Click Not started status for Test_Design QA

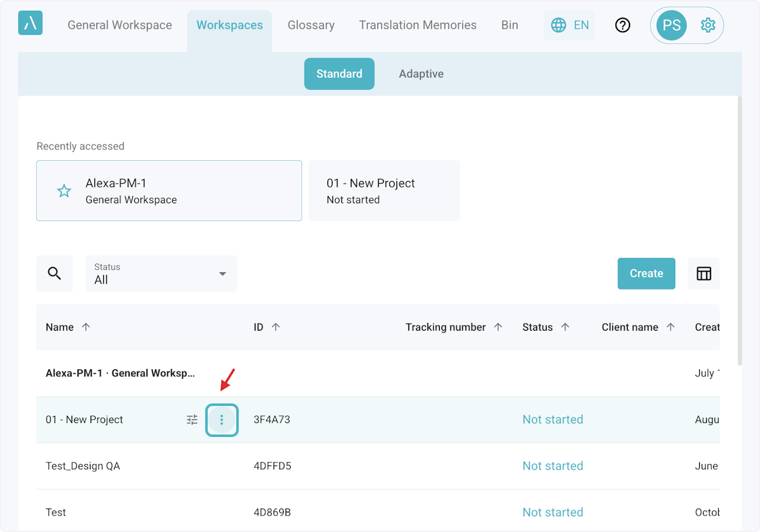coord(552,466)
